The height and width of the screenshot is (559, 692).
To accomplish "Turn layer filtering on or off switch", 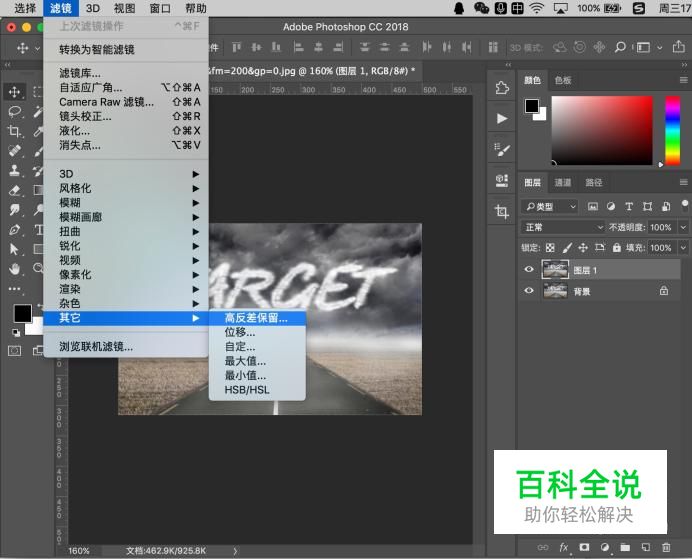I will [x=684, y=206].
